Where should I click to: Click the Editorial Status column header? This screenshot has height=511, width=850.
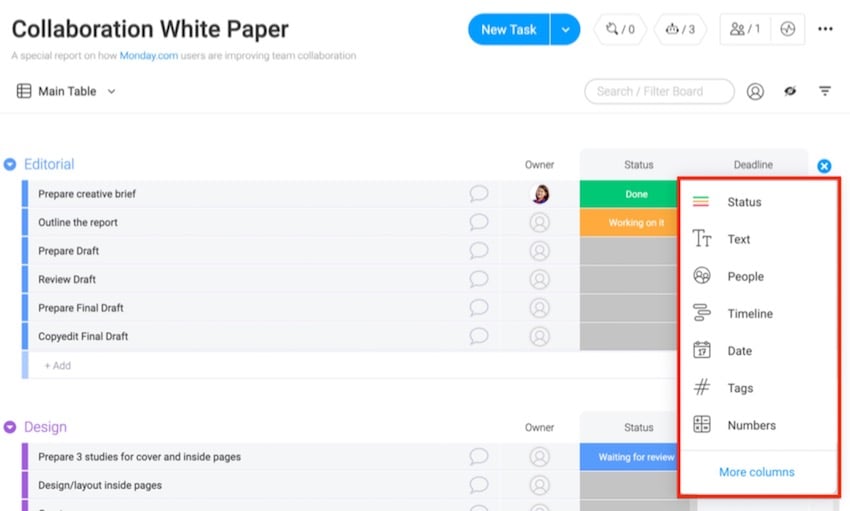click(x=638, y=165)
